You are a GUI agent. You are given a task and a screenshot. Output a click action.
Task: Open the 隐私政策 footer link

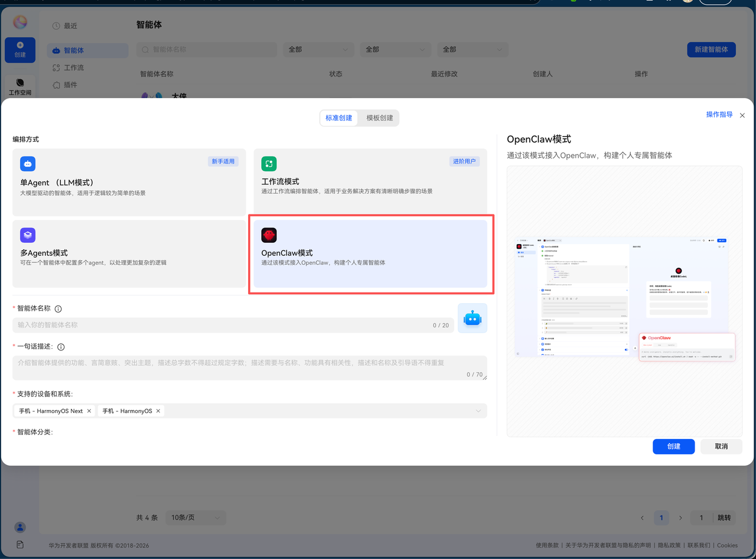coord(669,545)
